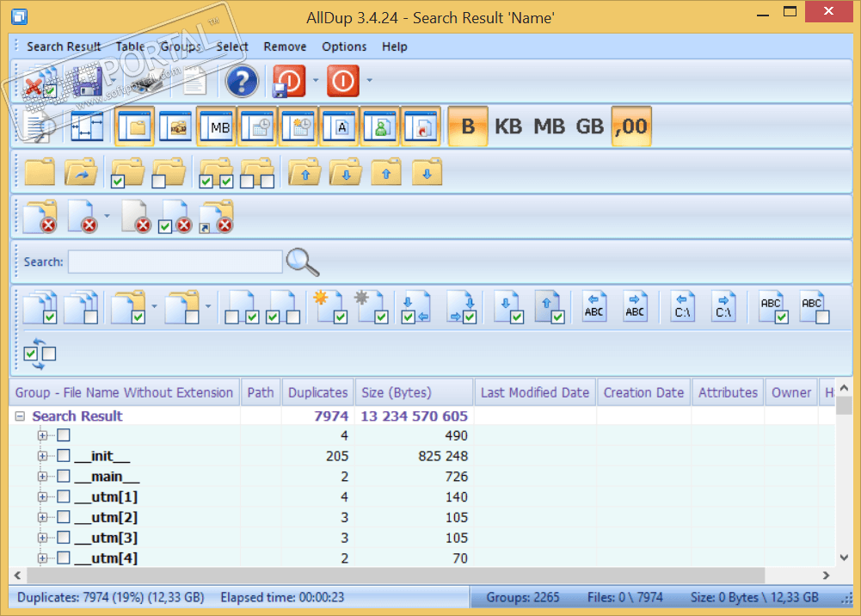Collapse the Search Result root node
This screenshot has width=861, height=616.
(x=20, y=416)
